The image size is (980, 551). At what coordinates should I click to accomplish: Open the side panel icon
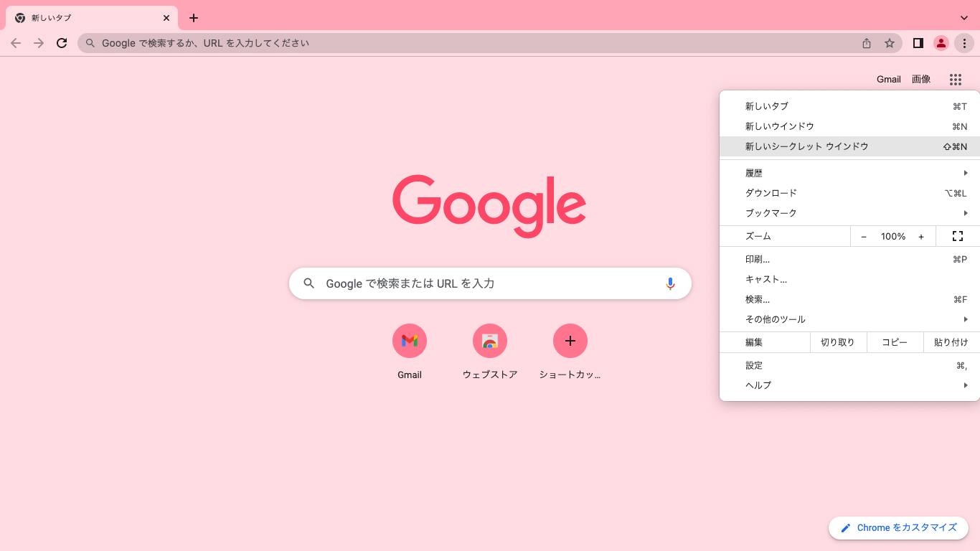tap(918, 43)
